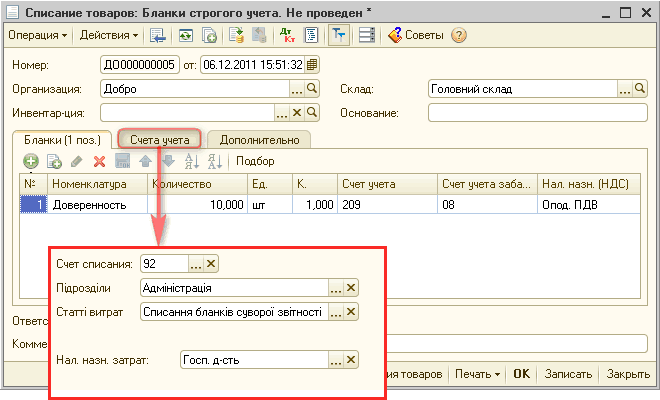The height and width of the screenshot is (400, 660).
Task: Click the green Add row icon
Action: point(31,161)
